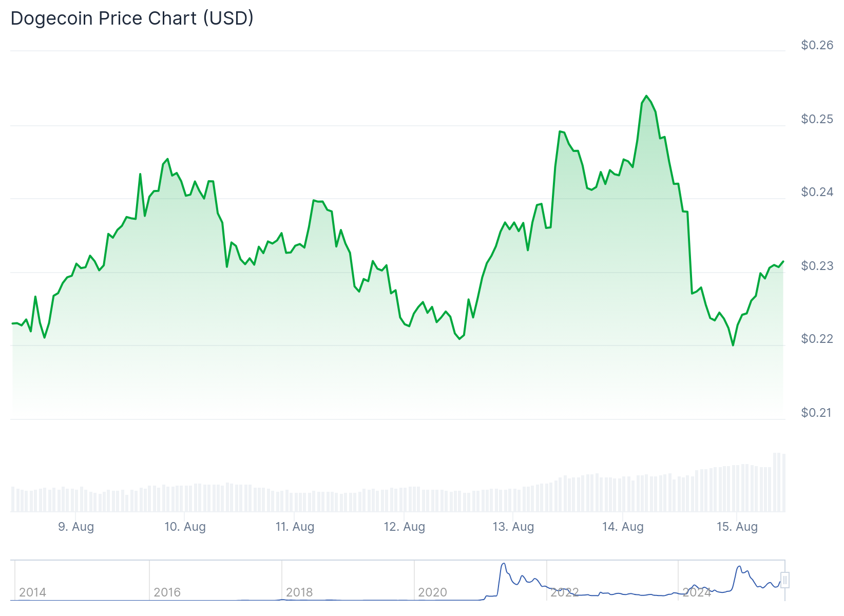Click the navigator range handle at right end
Viewport: 844px width, 616px height.
coord(784,580)
